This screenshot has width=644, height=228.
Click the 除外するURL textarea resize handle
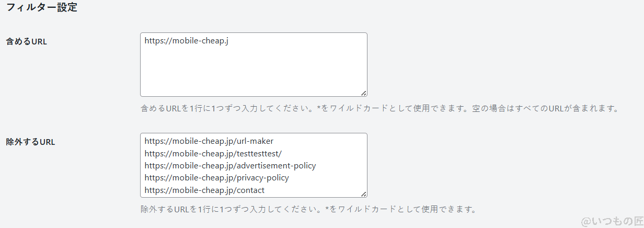(x=363, y=193)
